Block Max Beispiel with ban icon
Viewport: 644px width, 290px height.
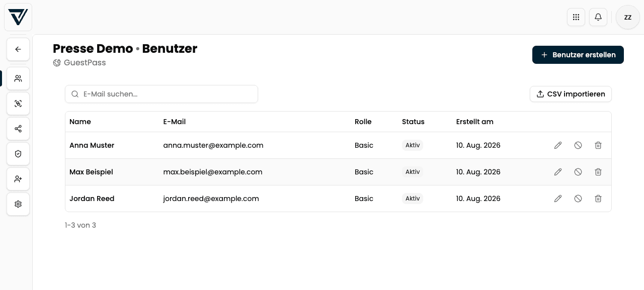[578, 172]
